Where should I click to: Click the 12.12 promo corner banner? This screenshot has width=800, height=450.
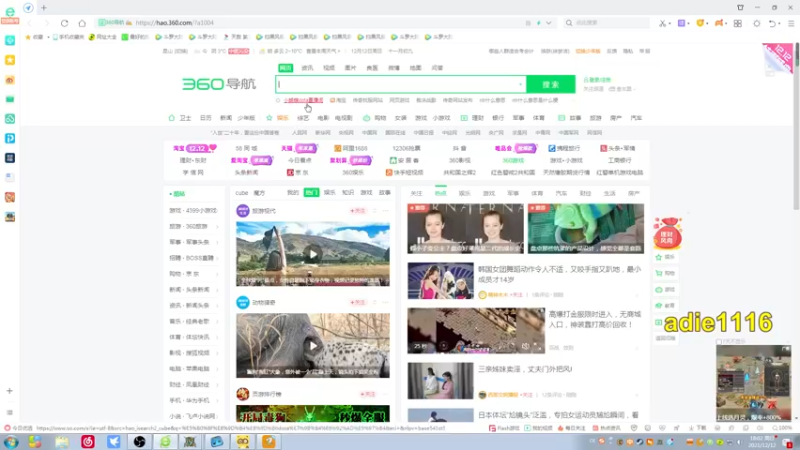[x=779, y=57]
